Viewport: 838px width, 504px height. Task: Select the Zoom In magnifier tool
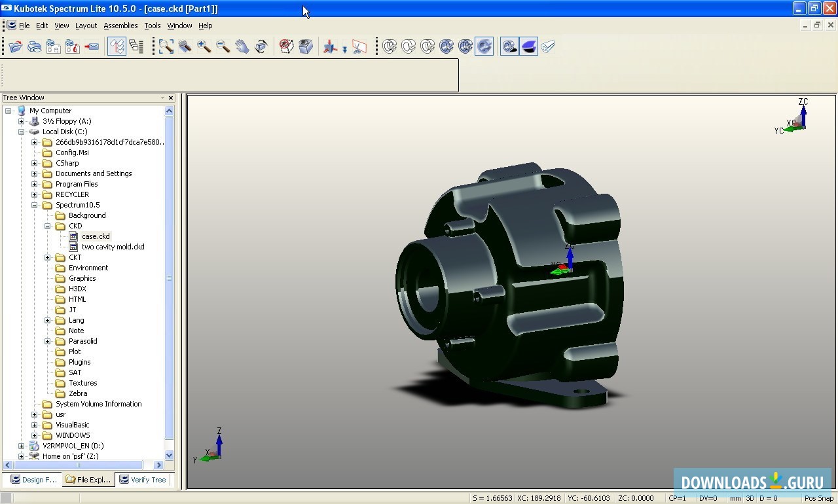coord(204,46)
